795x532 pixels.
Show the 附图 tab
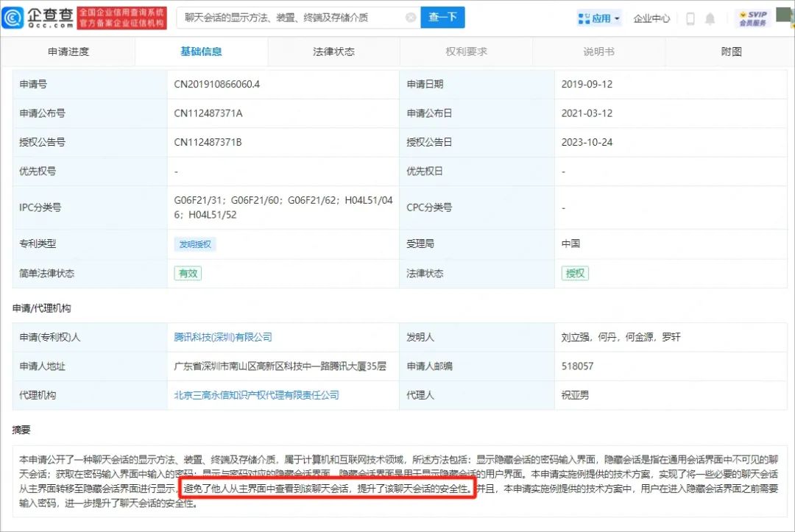(731, 52)
